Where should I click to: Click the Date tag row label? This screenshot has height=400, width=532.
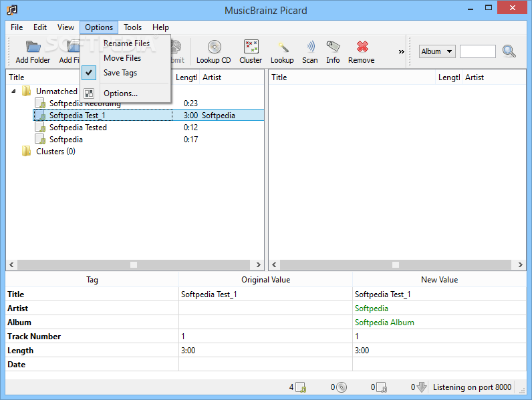click(16, 365)
